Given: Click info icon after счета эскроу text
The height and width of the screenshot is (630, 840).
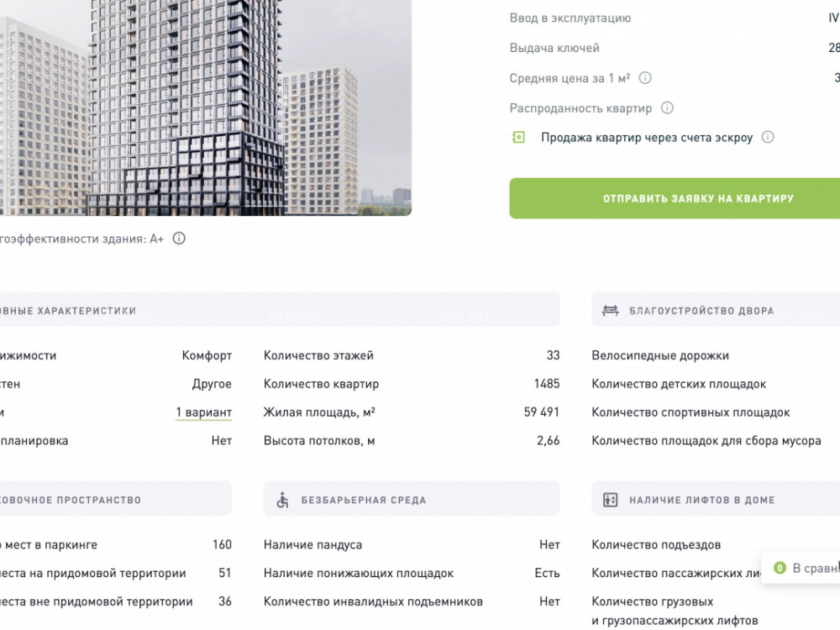Looking at the screenshot, I should [767, 138].
